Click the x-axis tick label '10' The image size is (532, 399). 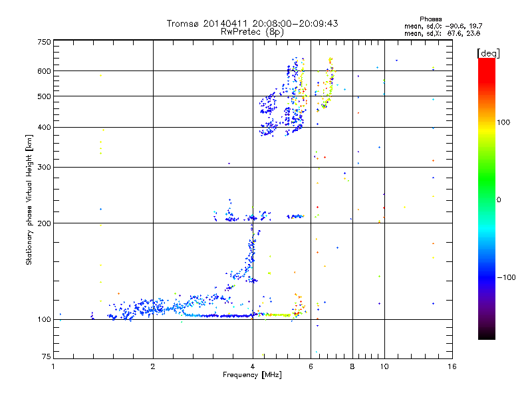point(384,366)
